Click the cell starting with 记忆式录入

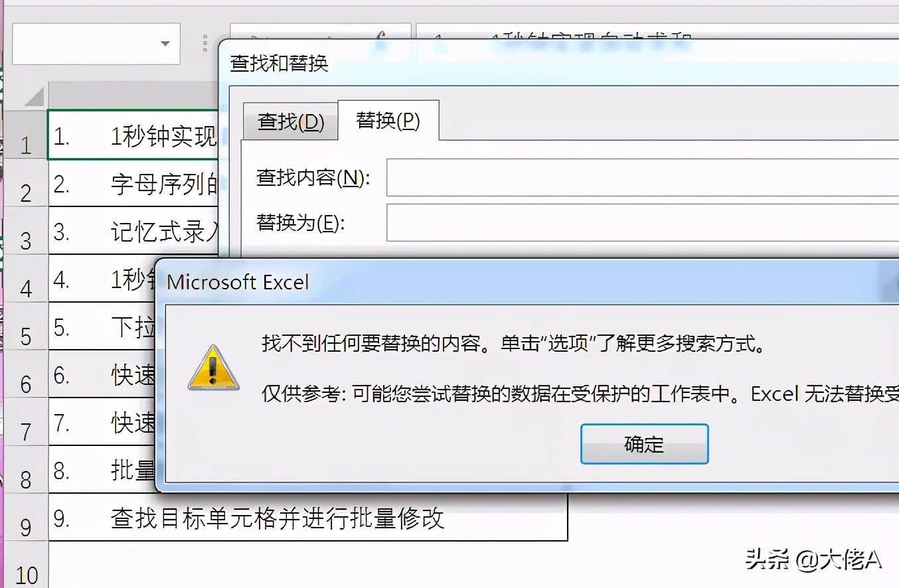tap(134, 231)
